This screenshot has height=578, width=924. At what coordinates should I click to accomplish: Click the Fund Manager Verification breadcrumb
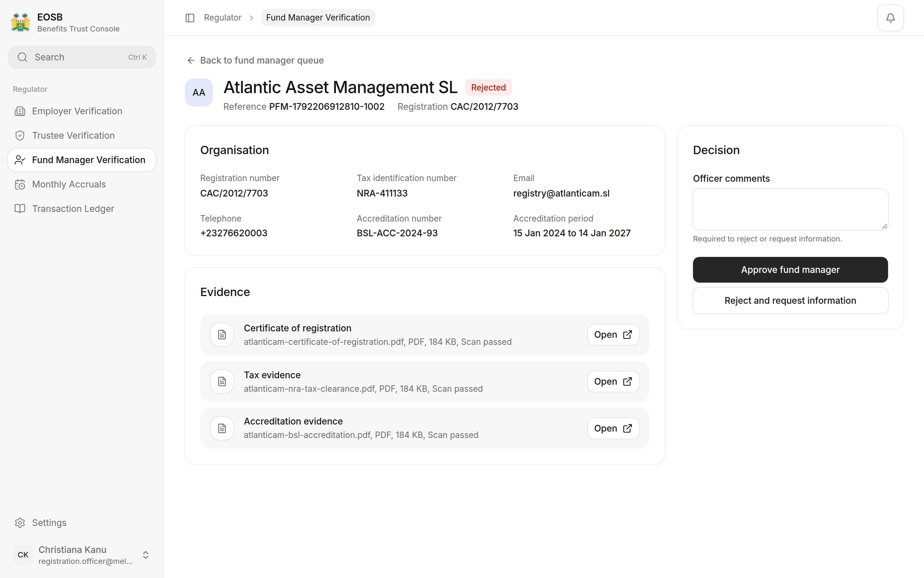coord(318,18)
